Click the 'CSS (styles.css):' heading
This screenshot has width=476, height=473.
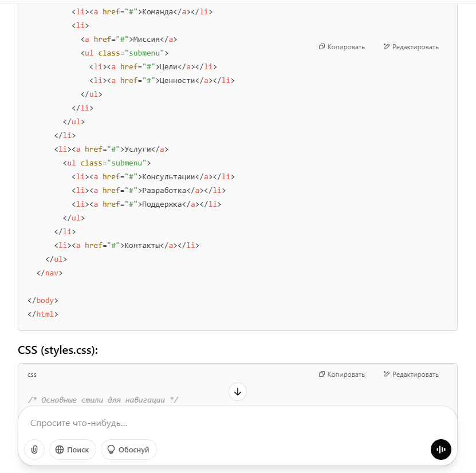58,350
